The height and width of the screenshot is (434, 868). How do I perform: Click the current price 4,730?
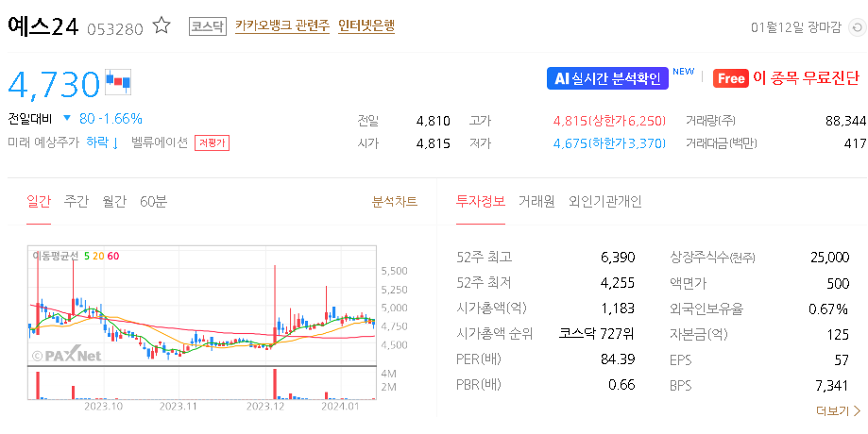click(54, 84)
